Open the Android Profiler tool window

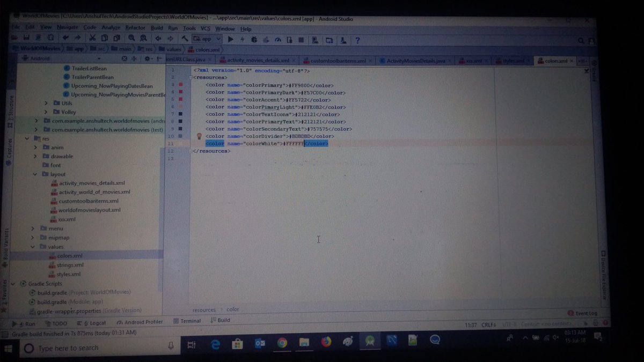click(x=140, y=322)
